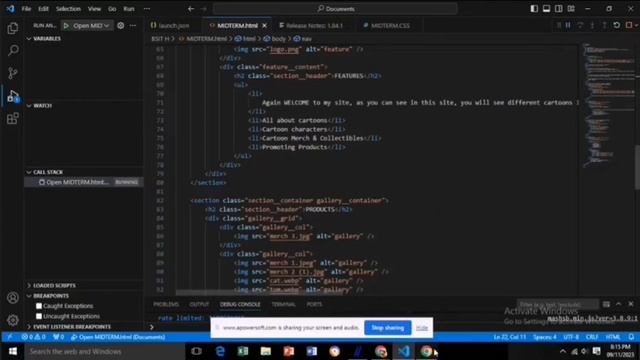This screenshot has width=640, height=360.
Task: Toggle the secondary side bar layout icon
Action: [558, 9]
